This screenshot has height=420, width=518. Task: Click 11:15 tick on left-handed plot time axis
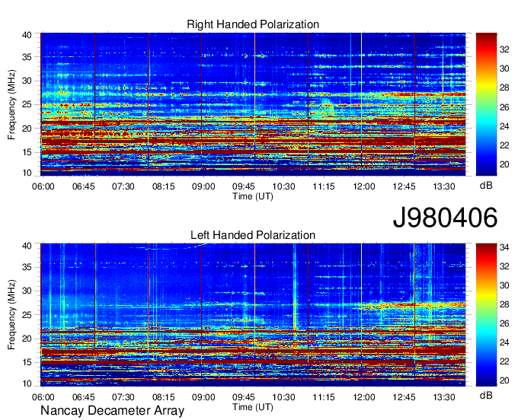click(324, 397)
